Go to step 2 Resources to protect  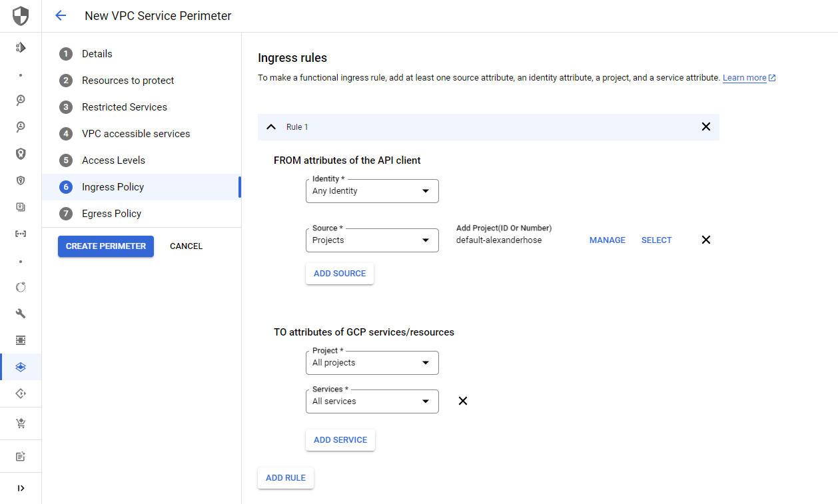[x=141, y=81]
